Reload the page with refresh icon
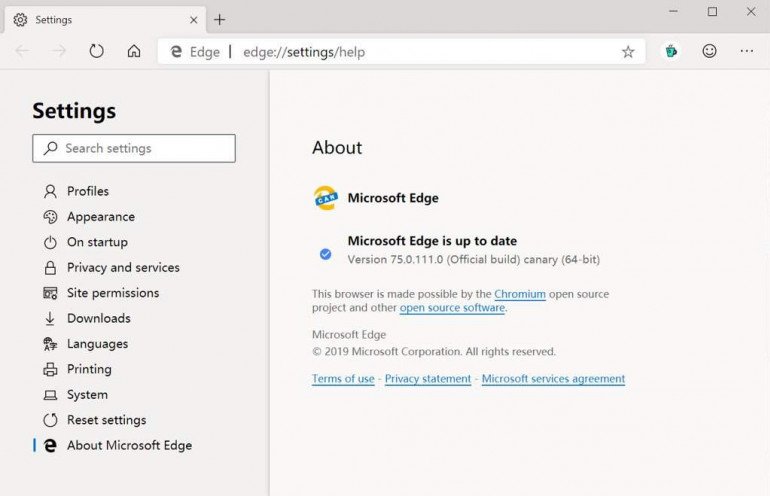The image size is (770, 496). (x=96, y=51)
